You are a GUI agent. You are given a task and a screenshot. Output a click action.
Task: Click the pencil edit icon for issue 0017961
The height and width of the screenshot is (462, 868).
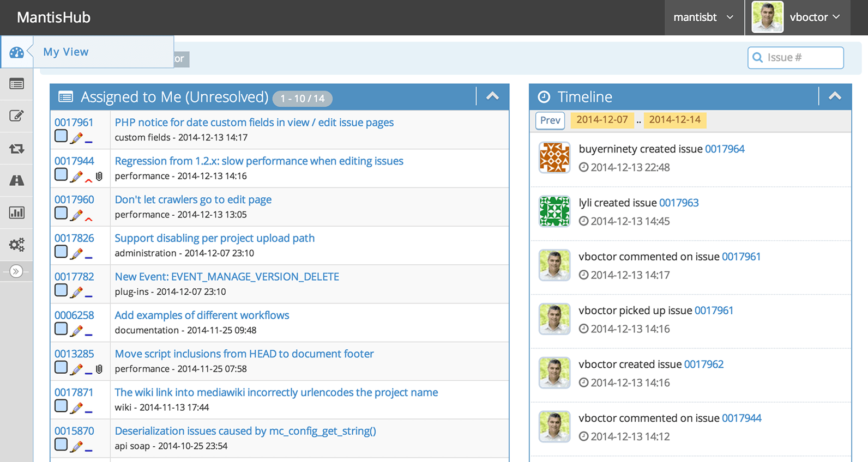pyautogui.click(x=76, y=138)
